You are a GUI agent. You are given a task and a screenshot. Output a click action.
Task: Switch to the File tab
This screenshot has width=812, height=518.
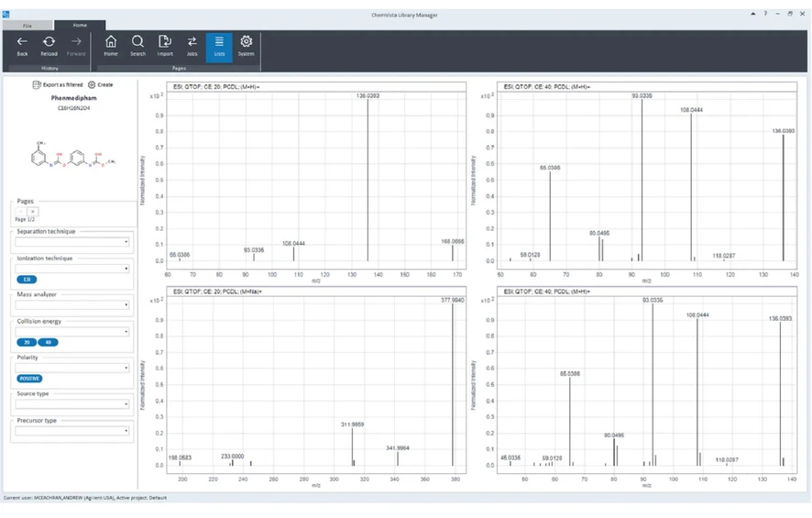27,26
